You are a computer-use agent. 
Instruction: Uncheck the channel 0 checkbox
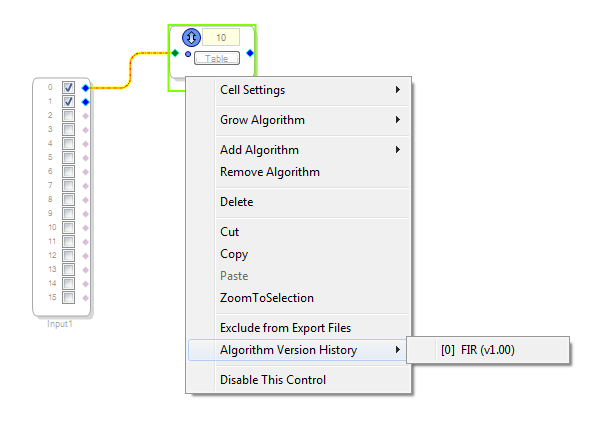point(68,87)
